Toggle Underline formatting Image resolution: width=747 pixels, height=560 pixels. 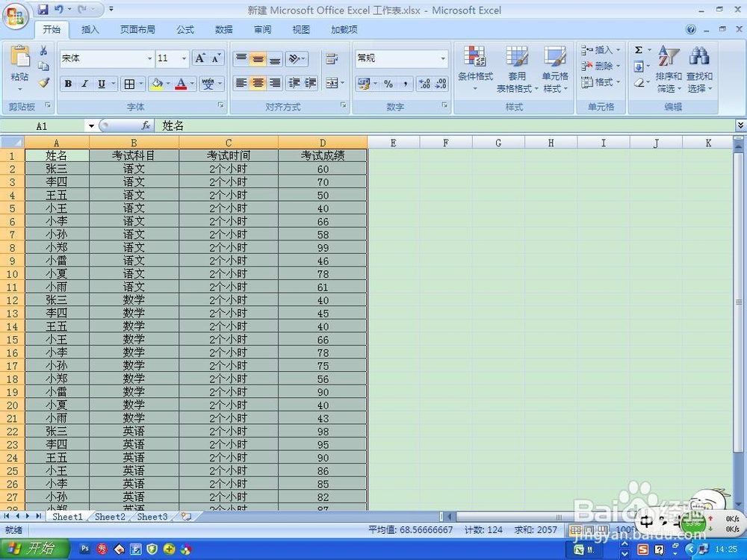[x=101, y=84]
